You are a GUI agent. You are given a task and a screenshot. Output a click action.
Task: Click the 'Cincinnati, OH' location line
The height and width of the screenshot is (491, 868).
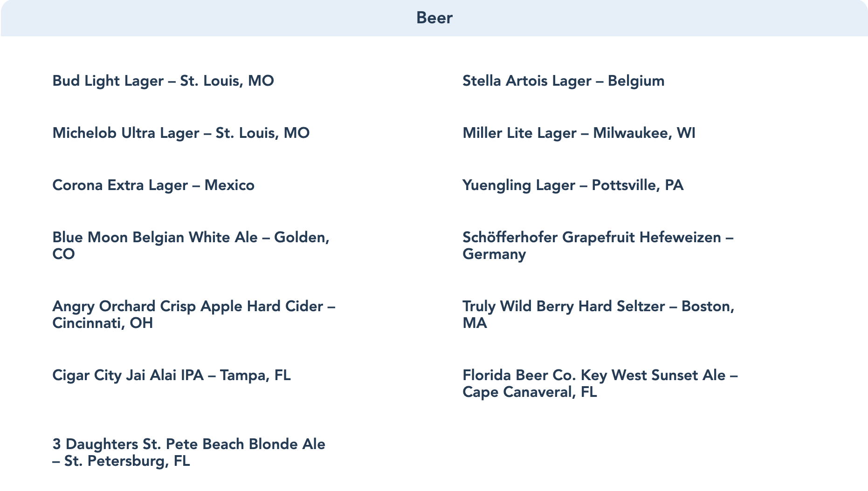click(103, 323)
